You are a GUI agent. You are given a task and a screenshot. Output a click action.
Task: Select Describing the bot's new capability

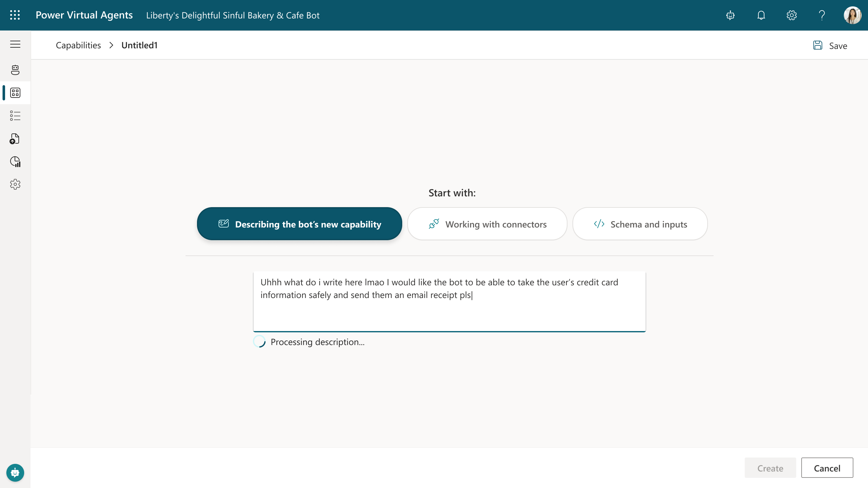coord(299,224)
